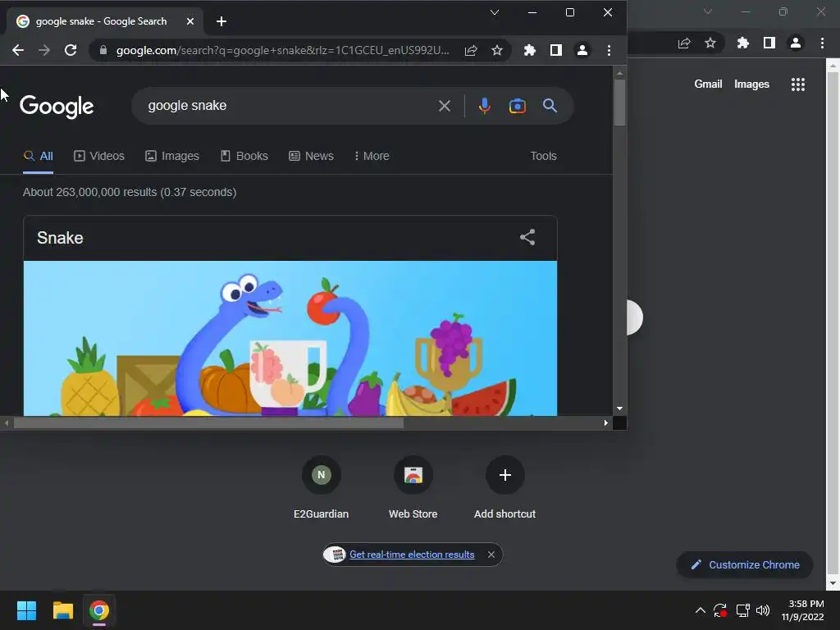This screenshot has width=840, height=630.
Task: Tab search chevron in background window
Action: 708,11
